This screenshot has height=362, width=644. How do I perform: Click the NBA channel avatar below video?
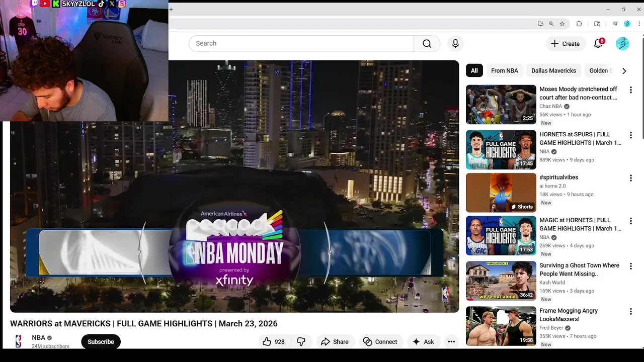point(19,341)
